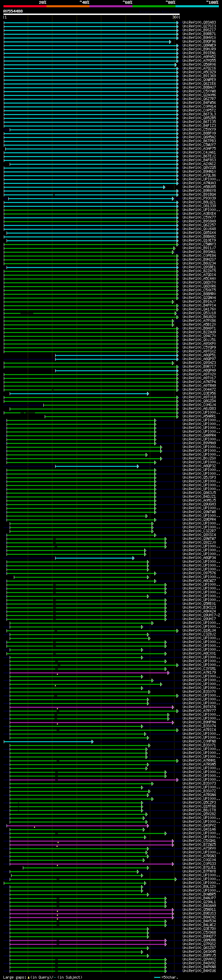The width and height of the screenshot is (222, 980).
Task: Select the UniRef100_Q5N911 hit label
Action: (199, 910)
